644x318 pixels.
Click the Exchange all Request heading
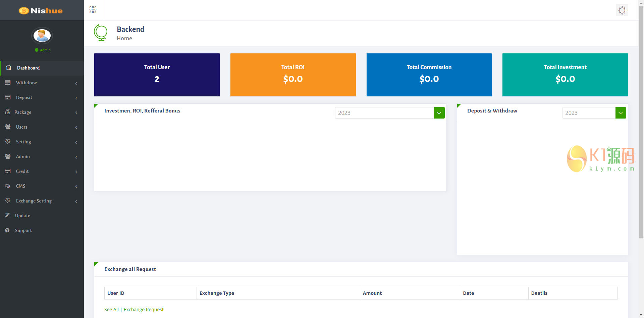click(x=130, y=269)
